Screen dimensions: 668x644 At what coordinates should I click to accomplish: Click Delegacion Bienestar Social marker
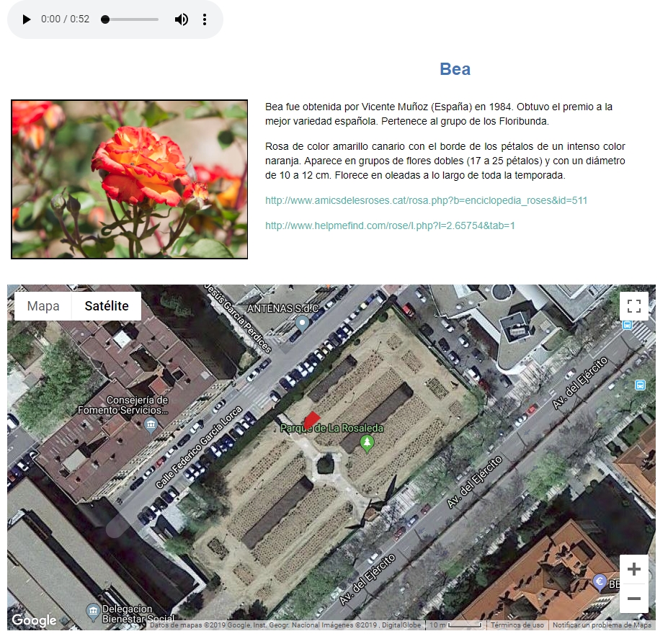click(94, 612)
